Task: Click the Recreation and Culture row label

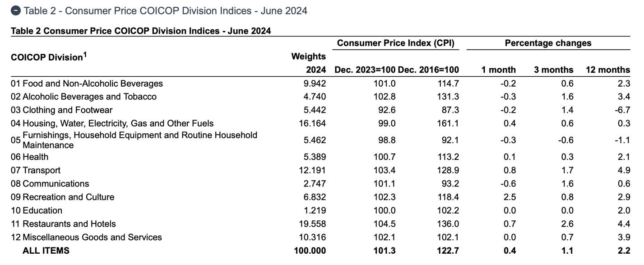Action: [68, 197]
